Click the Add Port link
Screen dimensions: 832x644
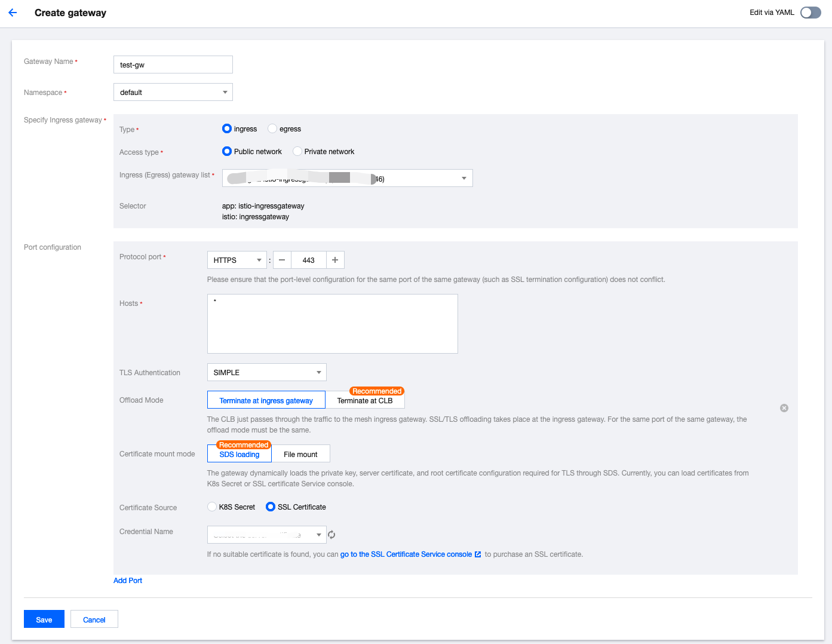tap(128, 581)
